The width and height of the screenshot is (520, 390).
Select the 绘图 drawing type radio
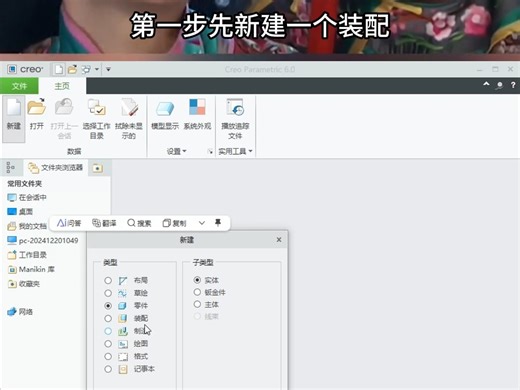click(108, 344)
